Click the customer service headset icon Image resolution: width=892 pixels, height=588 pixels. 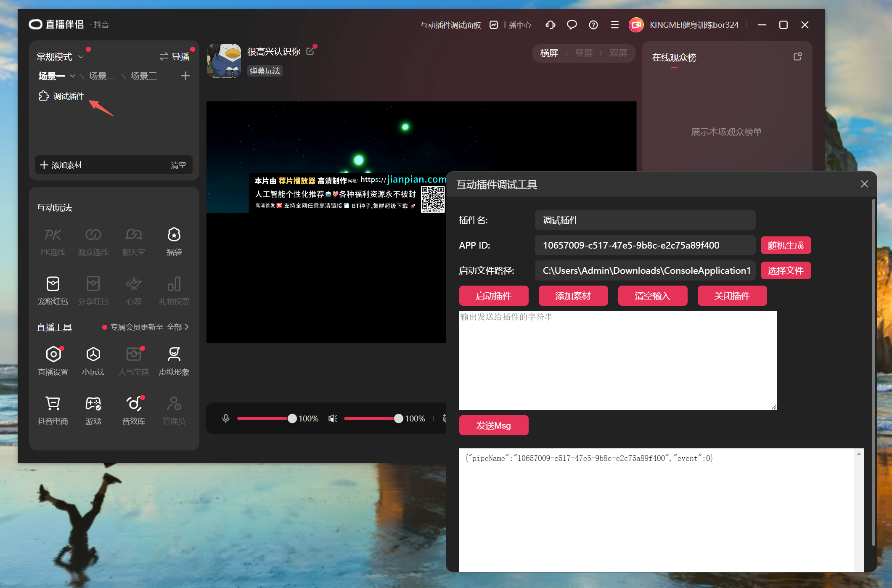coord(550,25)
